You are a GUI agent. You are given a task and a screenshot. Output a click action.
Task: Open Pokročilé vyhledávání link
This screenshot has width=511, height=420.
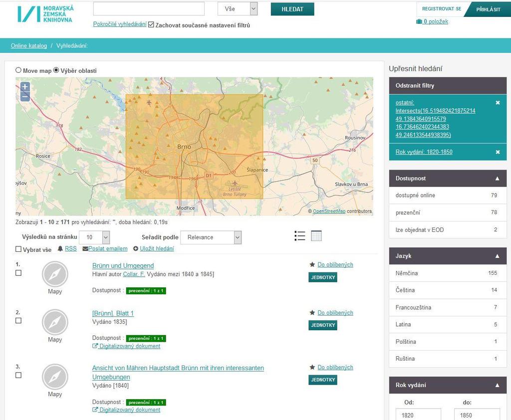120,24
